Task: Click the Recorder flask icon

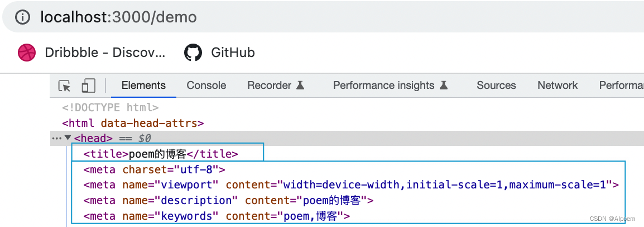Action: point(300,85)
